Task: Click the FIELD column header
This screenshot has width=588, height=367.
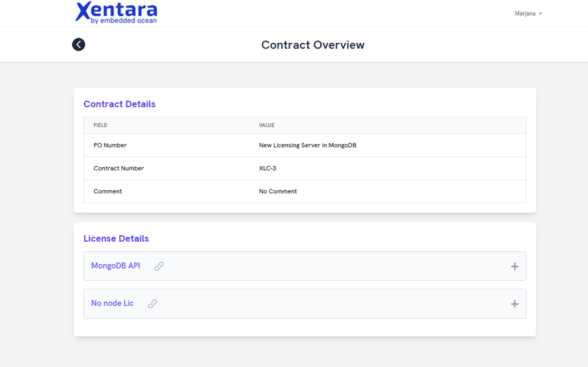Action: pyautogui.click(x=100, y=125)
